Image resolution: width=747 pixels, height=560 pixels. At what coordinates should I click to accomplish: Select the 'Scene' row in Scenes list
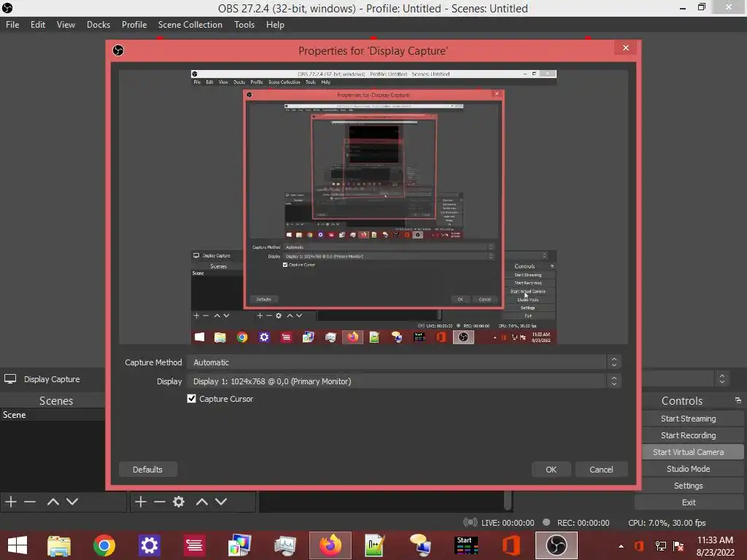pos(53,415)
